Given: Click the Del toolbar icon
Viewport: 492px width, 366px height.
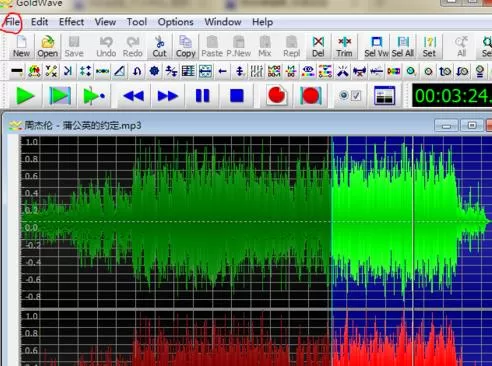Looking at the screenshot, I should coord(318,46).
